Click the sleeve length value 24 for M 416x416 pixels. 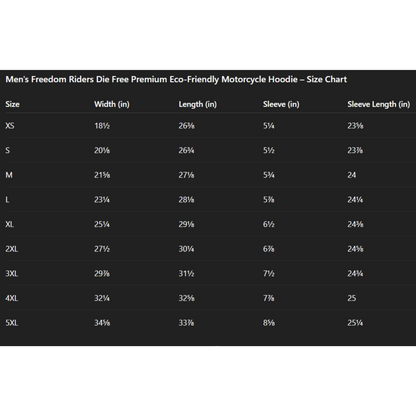tap(352, 175)
